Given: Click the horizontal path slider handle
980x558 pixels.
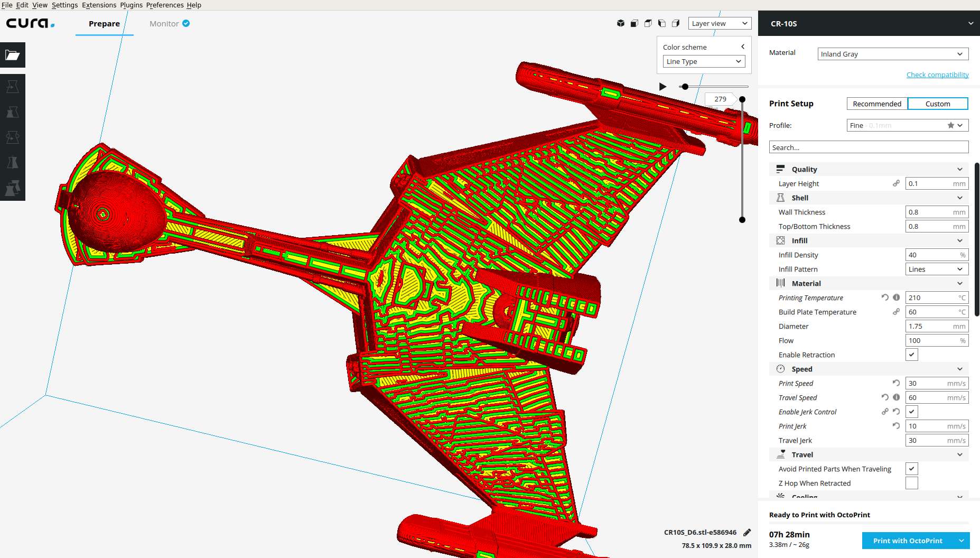Looking at the screenshot, I should (685, 87).
